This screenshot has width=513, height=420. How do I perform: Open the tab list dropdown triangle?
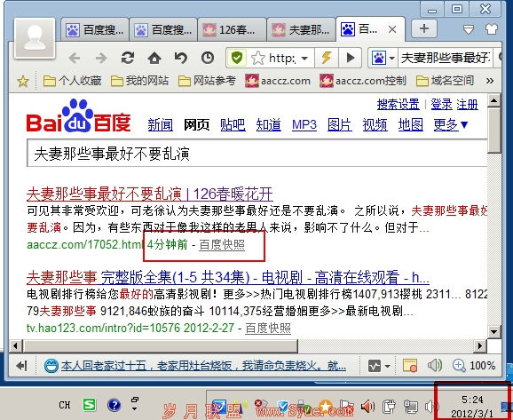[469, 30]
